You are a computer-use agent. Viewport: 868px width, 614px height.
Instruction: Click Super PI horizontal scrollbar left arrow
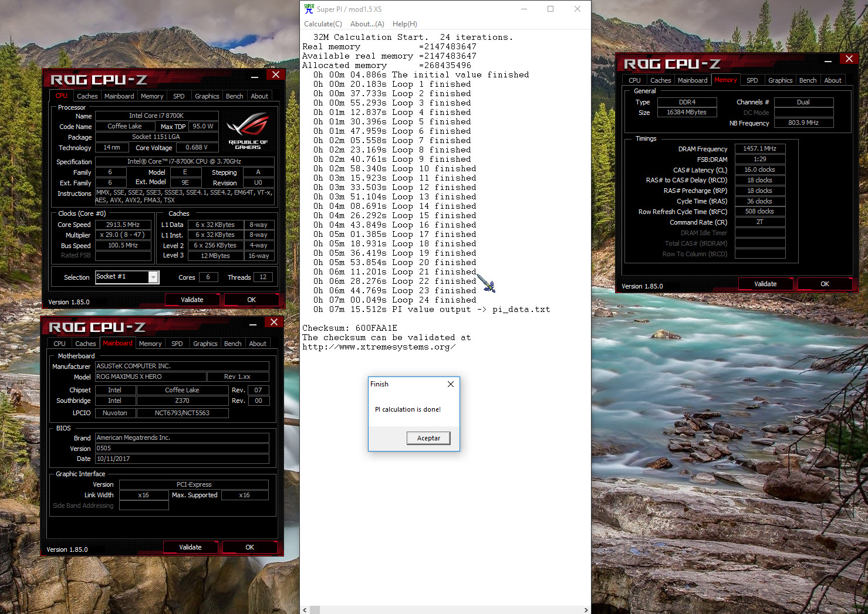(305, 610)
